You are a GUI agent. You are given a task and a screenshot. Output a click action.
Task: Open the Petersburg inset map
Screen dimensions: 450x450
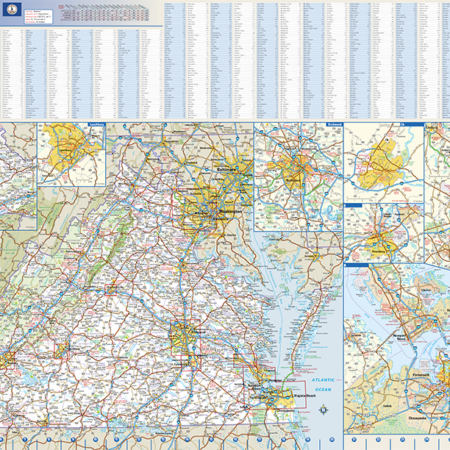click(x=384, y=233)
